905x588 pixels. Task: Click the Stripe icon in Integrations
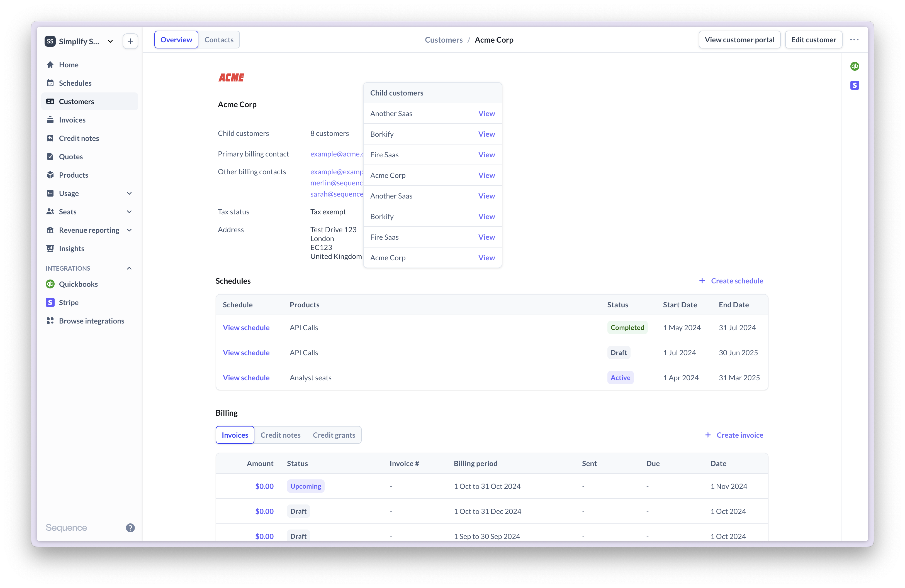point(50,302)
